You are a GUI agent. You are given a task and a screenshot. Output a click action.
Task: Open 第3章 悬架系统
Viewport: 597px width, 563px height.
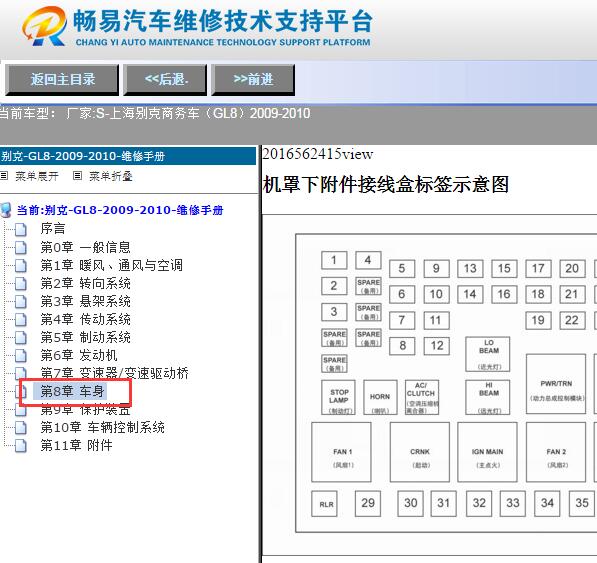[86, 301]
